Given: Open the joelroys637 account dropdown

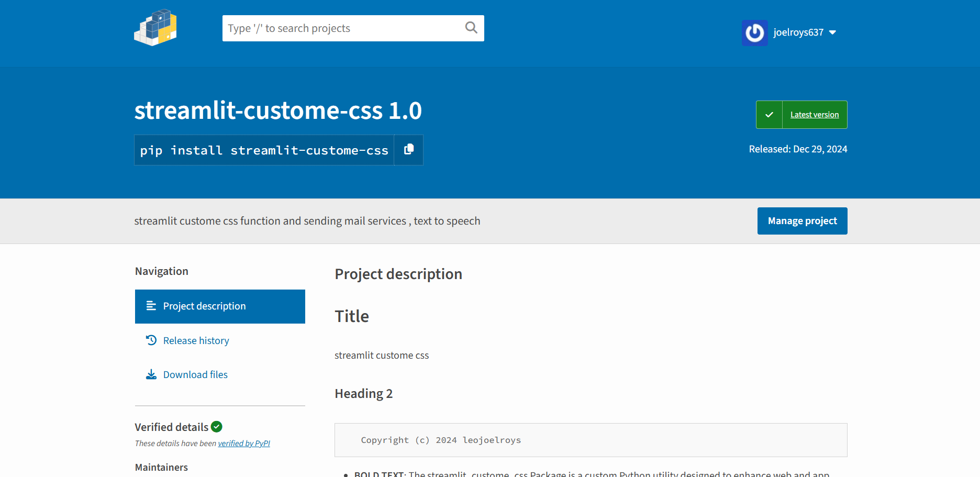Looking at the screenshot, I should click(x=804, y=32).
